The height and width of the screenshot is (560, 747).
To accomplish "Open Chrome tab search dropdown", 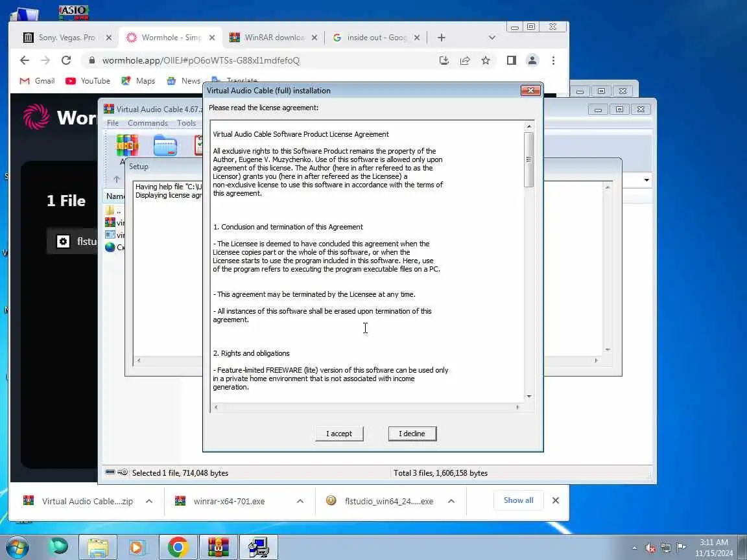I will (x=492, y=38).
